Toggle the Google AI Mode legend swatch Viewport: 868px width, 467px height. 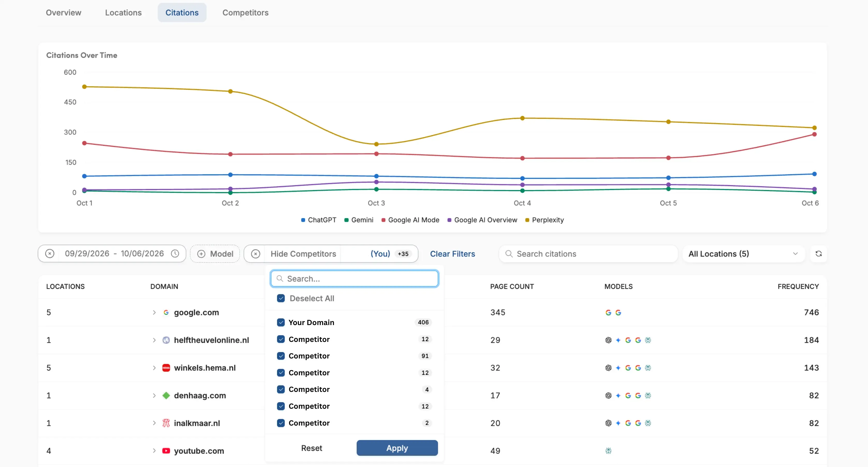(x=383, y=220)
